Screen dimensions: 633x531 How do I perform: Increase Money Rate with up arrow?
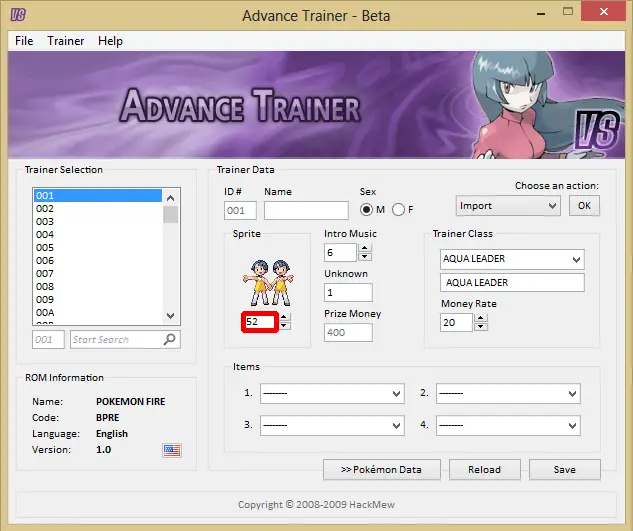pyautogui.click(x=480, y=317)
